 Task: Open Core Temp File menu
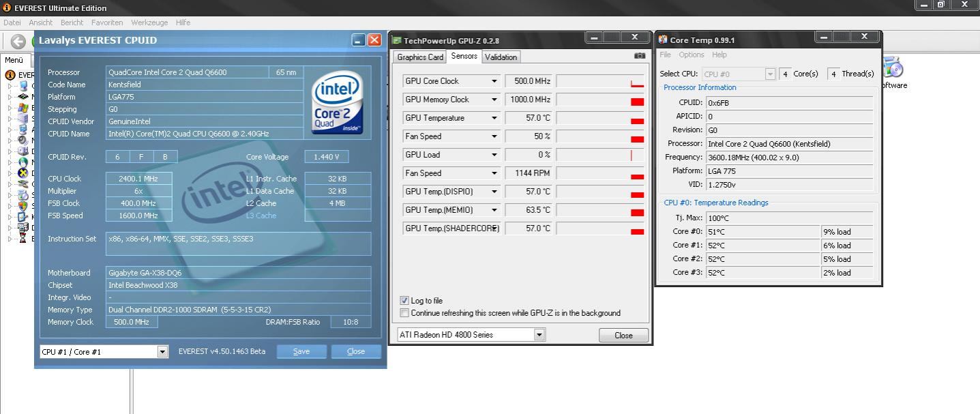(665, 55)
